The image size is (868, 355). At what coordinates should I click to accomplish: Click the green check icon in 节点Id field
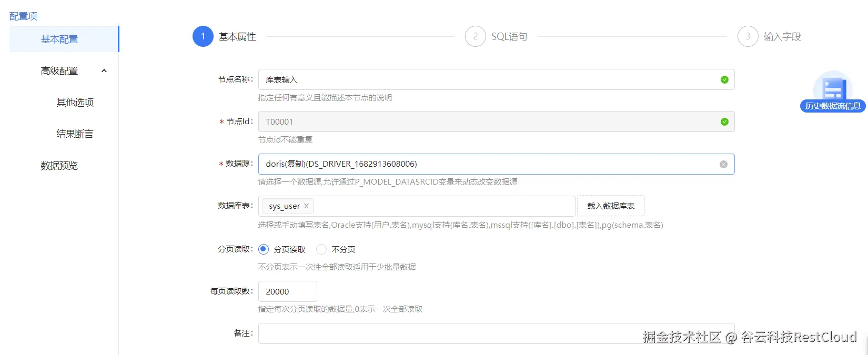(724, 122)
